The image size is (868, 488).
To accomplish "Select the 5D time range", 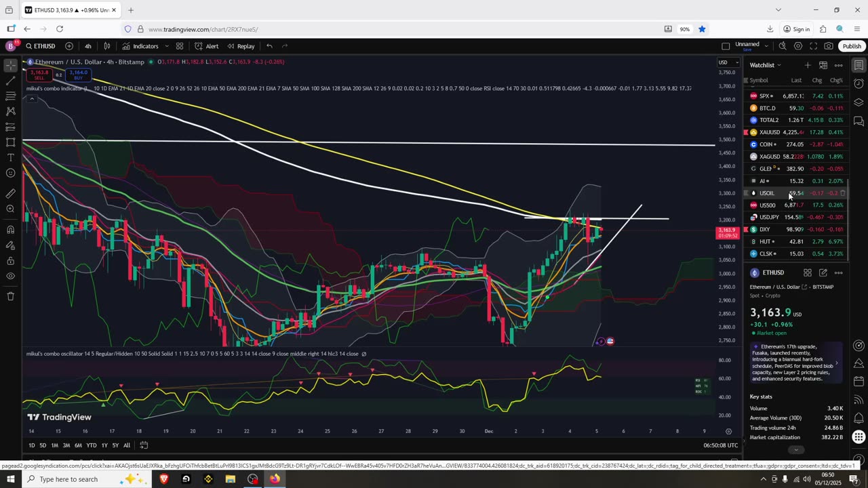I will [43, 445].
